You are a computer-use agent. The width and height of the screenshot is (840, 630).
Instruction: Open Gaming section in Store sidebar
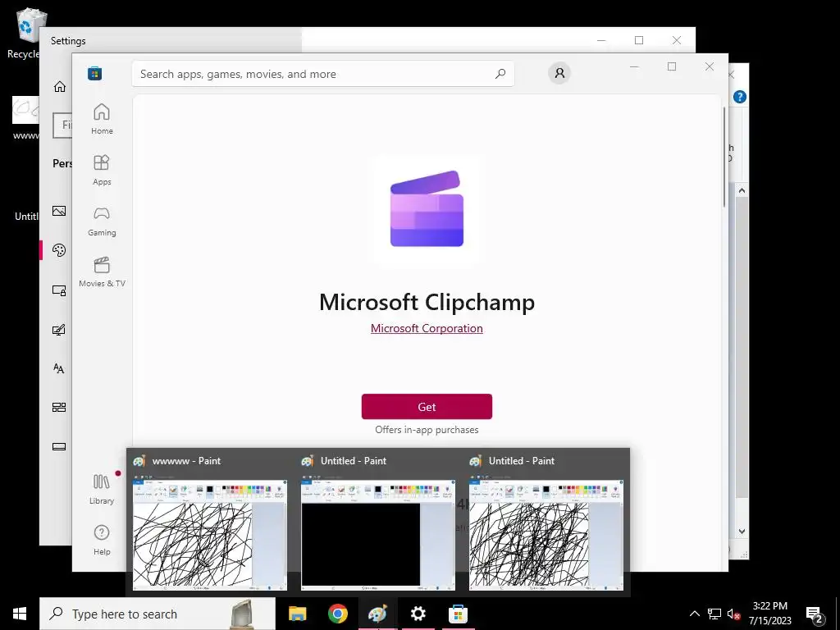point(102,221)
